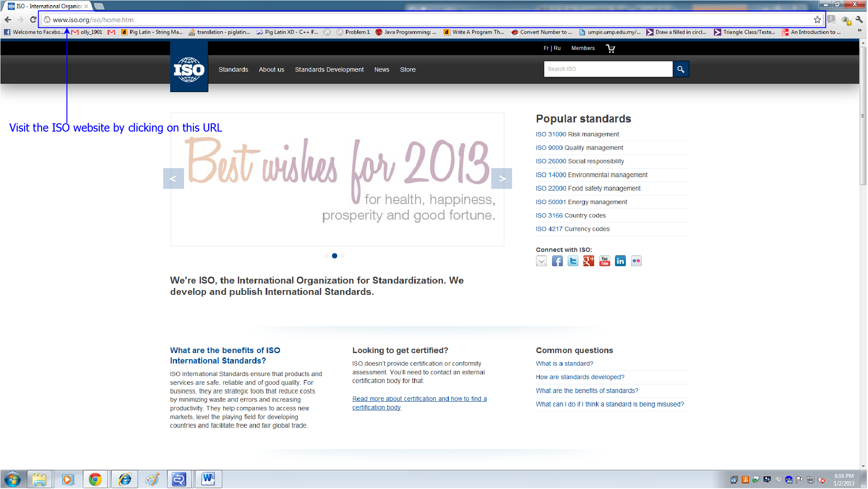This screenshot has width=868, height=489.
Task: Click the Search ISO input field
Action: [x=608, y=69]
